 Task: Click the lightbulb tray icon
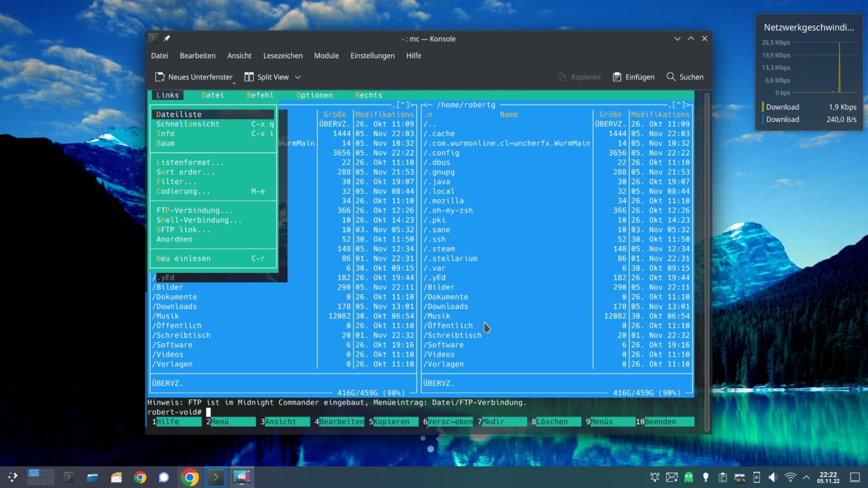coord(706,477)
